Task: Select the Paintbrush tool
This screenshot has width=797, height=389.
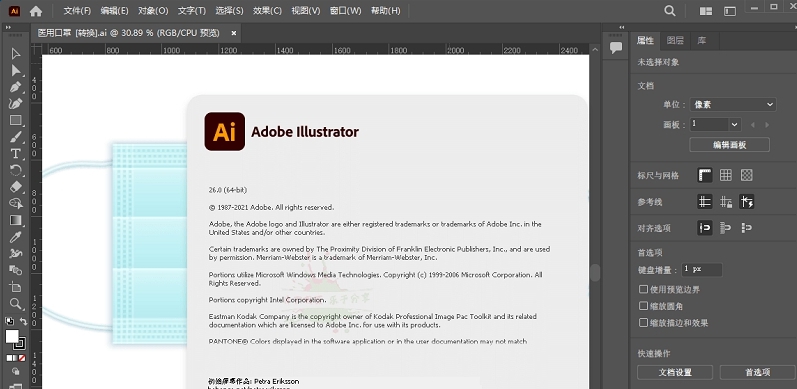Action: 16,137
